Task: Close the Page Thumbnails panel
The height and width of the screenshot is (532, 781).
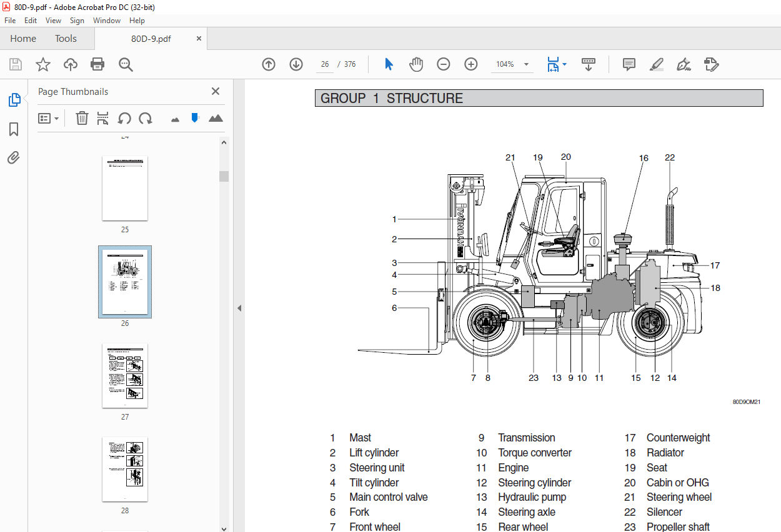Action: pos(216,91)
